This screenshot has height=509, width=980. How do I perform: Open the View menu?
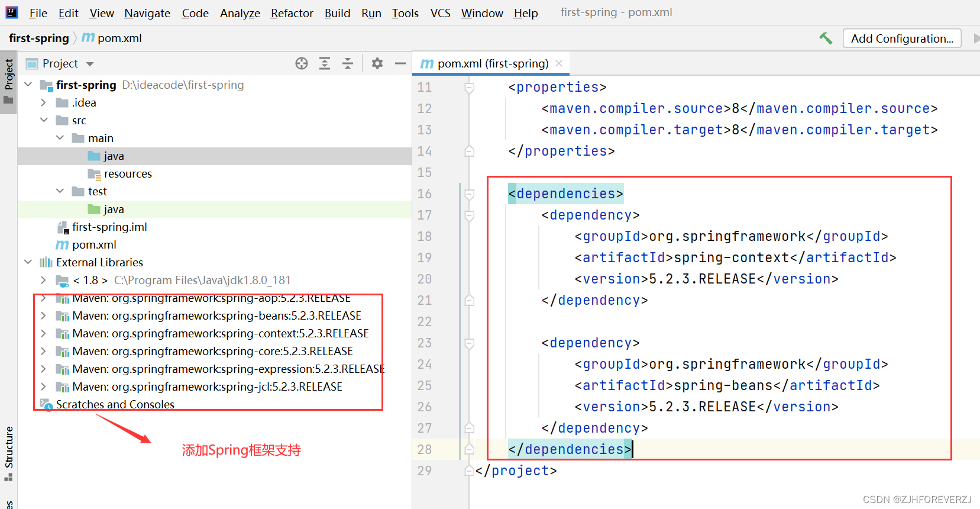tap(102, 13)
